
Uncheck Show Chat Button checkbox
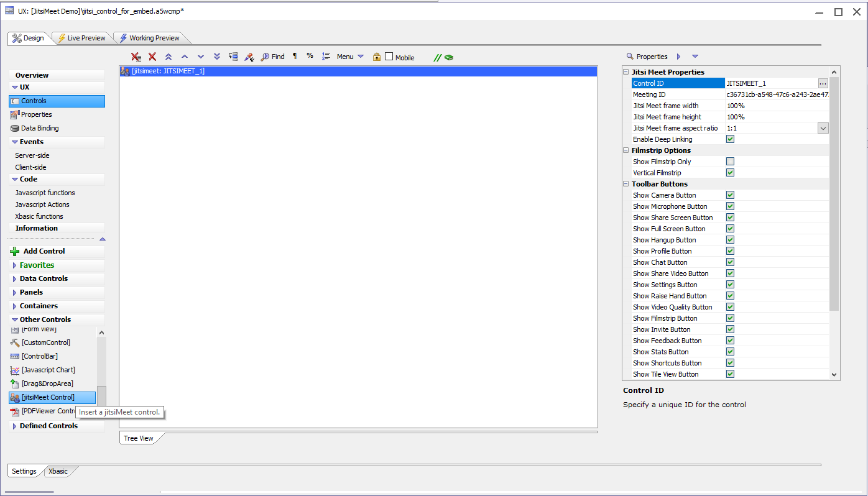[x=730, y=262]
